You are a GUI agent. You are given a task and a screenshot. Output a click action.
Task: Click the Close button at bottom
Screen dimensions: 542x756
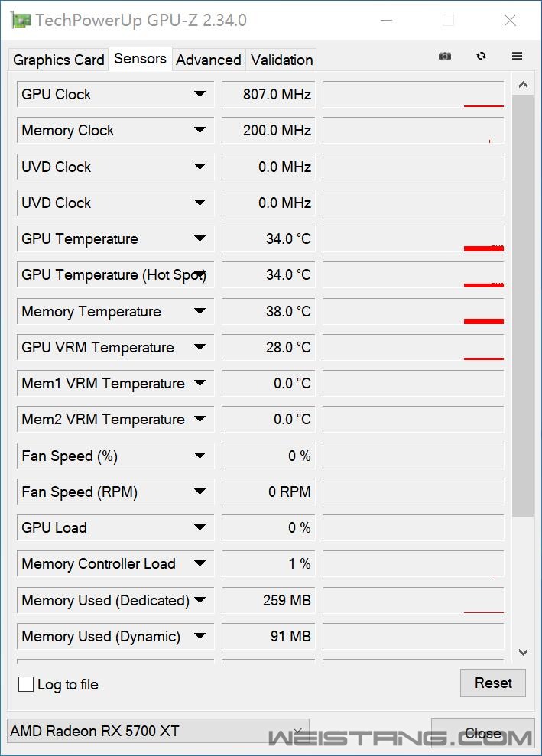pos(482,734)
